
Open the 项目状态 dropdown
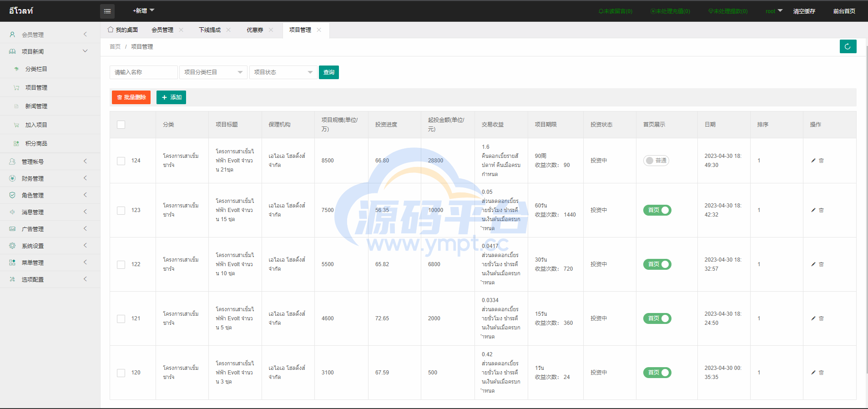283,72
